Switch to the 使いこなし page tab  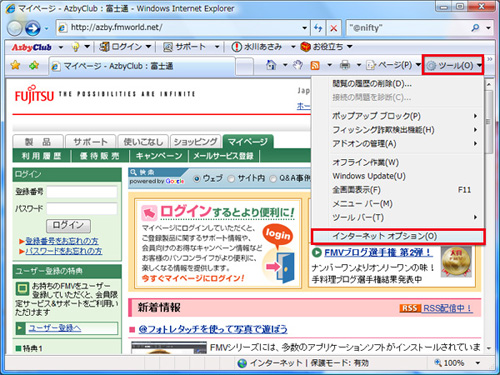pyautogui.click(x=143, y=142)
